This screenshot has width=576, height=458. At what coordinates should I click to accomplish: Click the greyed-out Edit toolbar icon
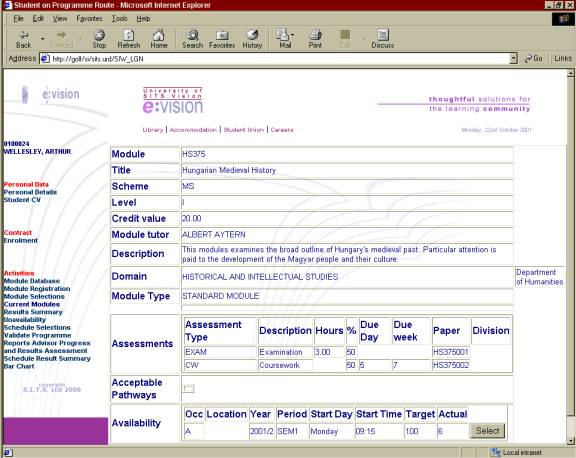345,39
